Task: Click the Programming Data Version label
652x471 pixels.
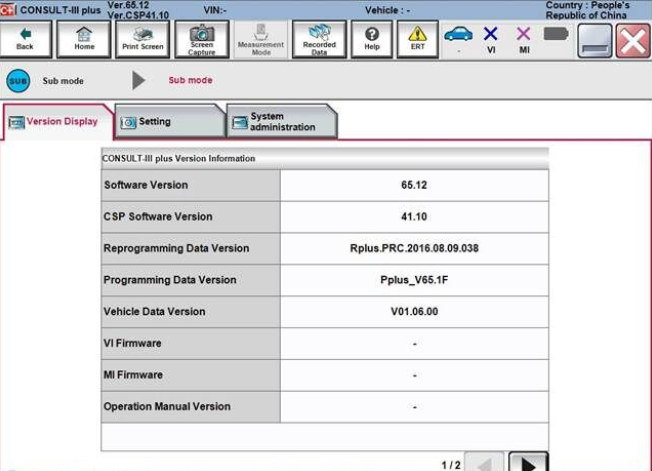Action: pyautogui.click(x=170, y=280)
